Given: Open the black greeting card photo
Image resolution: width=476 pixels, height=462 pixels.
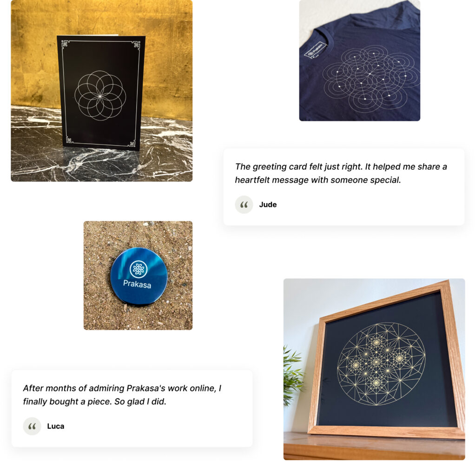Looking at the screenshot, I should point(102,91).
